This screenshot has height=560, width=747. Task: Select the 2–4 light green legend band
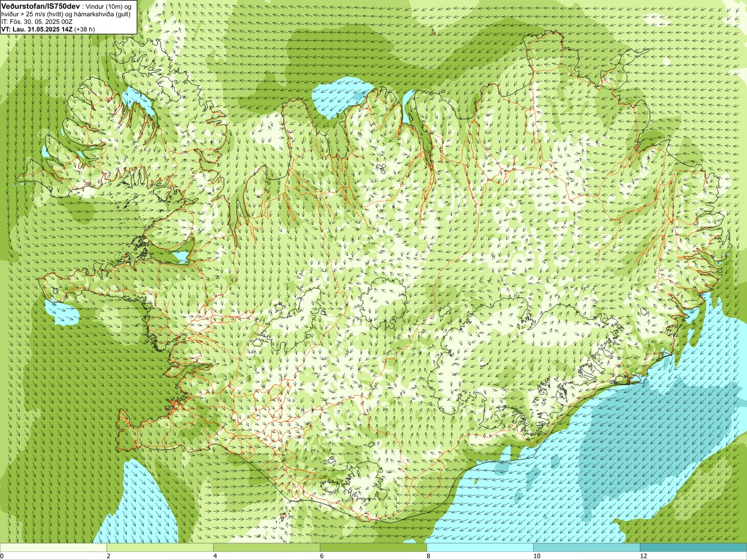[x=160, y=548]
